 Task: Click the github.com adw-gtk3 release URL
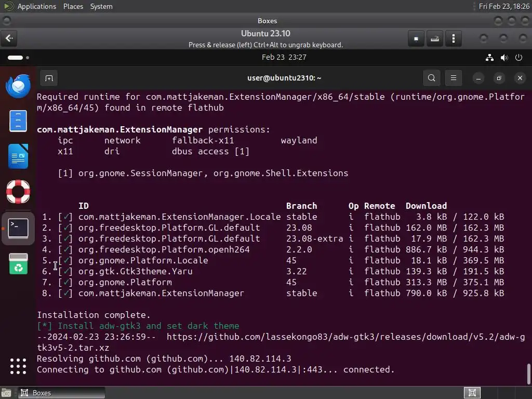click(281, 342)
